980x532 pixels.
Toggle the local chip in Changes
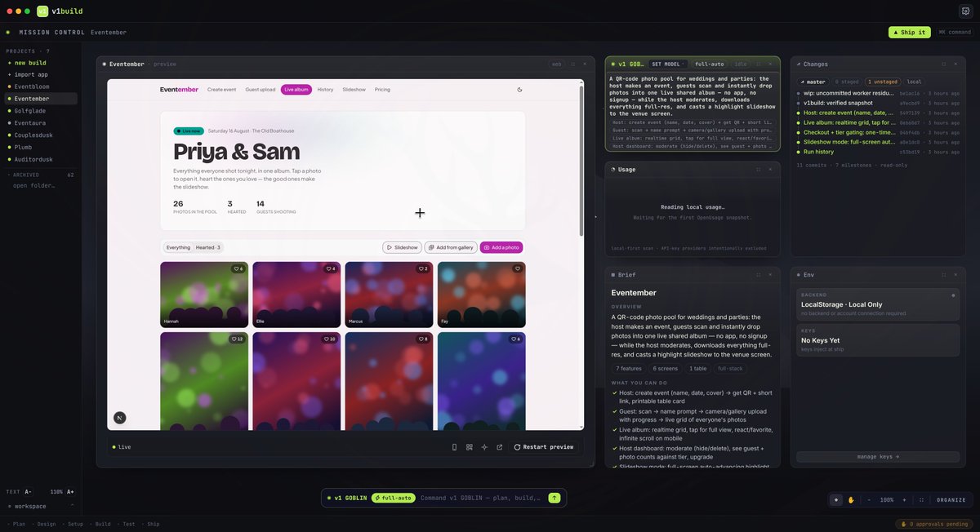tap(914, 82)
